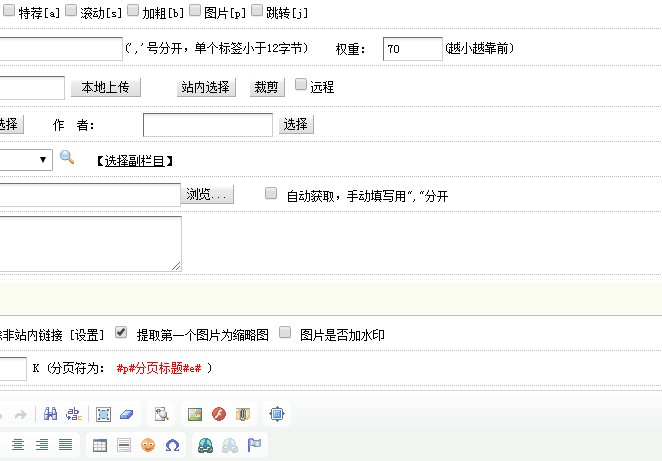Insert special character with the omega icon
The width and height of the screenshot is (662, 461).
172,445
